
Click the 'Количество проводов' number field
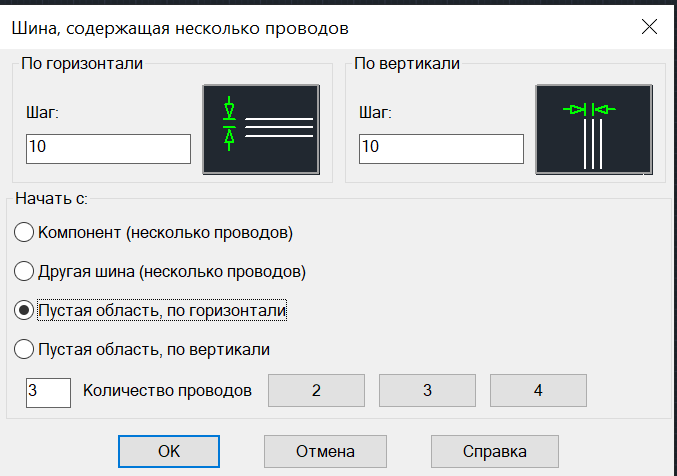click(x=48, y=393)
